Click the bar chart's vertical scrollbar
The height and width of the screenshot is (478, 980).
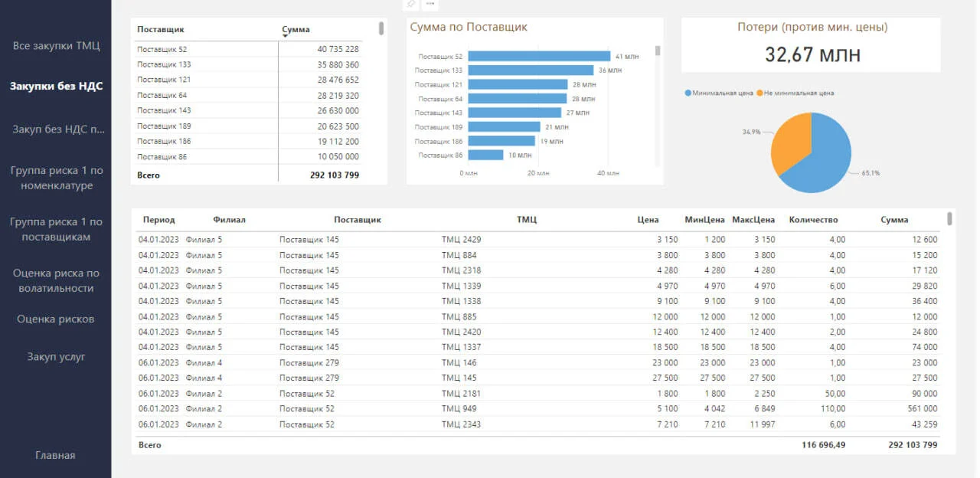point(657,51)
